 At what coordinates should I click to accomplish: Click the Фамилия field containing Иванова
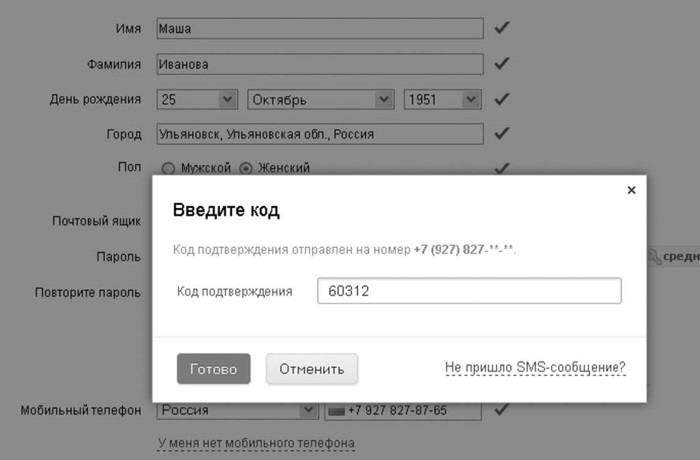(x=320, y=64)
